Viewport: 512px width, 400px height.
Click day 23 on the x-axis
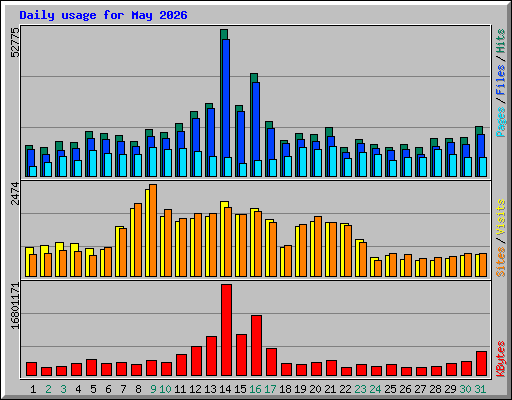pyautogui.click(x=360, y=389)
